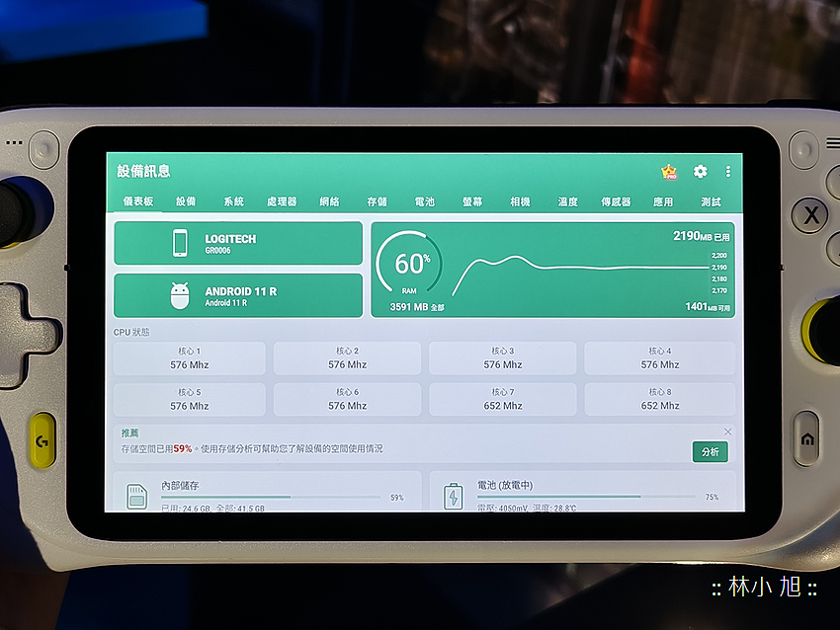This screenshot has width=840, height=630.
Task: Tap the 推薦 recommendation heading
Action: pos(129,433)
